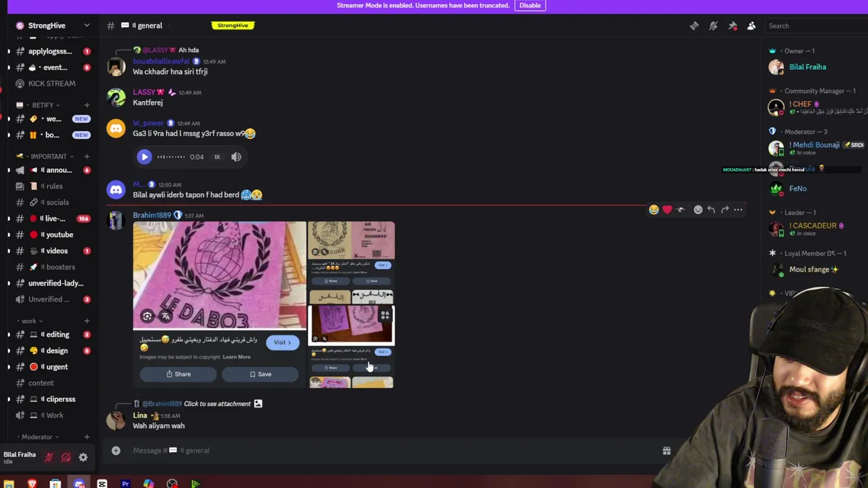Viewport: 868px width, 488px height.
Task: Add channel to work category
Action: (x=86, y=321)
